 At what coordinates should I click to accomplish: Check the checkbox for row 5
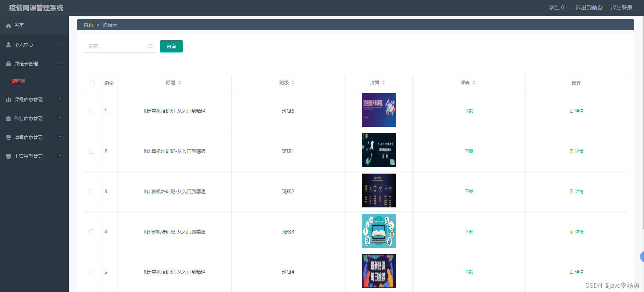click(x=92, y=272)
